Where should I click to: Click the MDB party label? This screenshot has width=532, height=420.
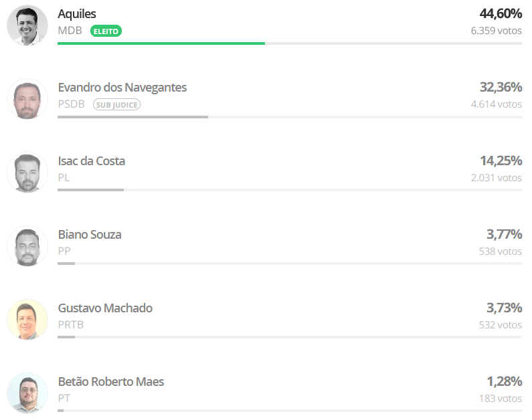pos(70,31)
